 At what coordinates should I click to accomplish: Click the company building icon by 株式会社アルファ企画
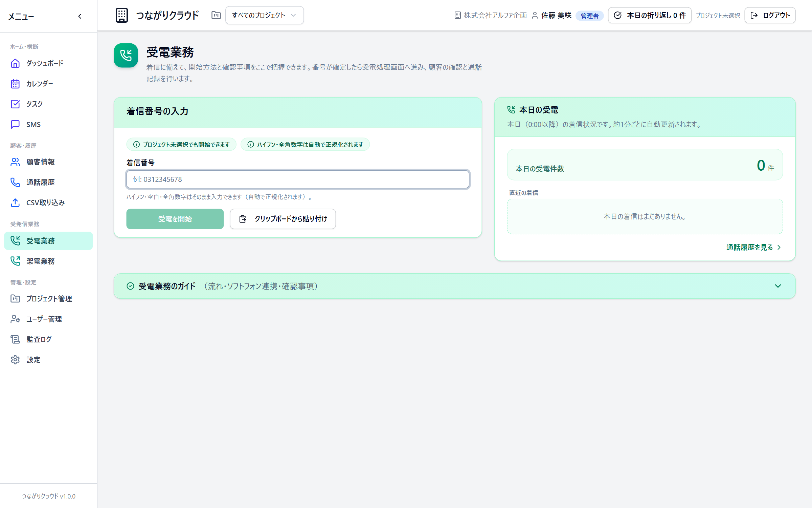457,15
